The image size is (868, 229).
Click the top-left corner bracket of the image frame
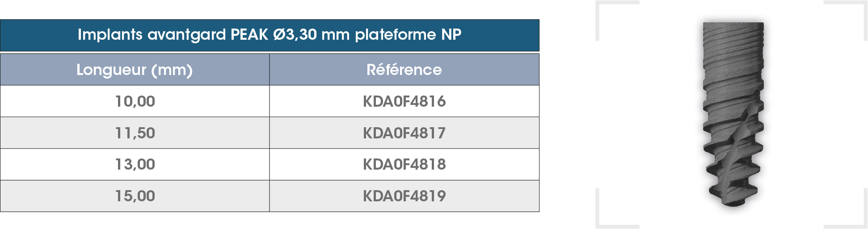(x=599, y=5)
